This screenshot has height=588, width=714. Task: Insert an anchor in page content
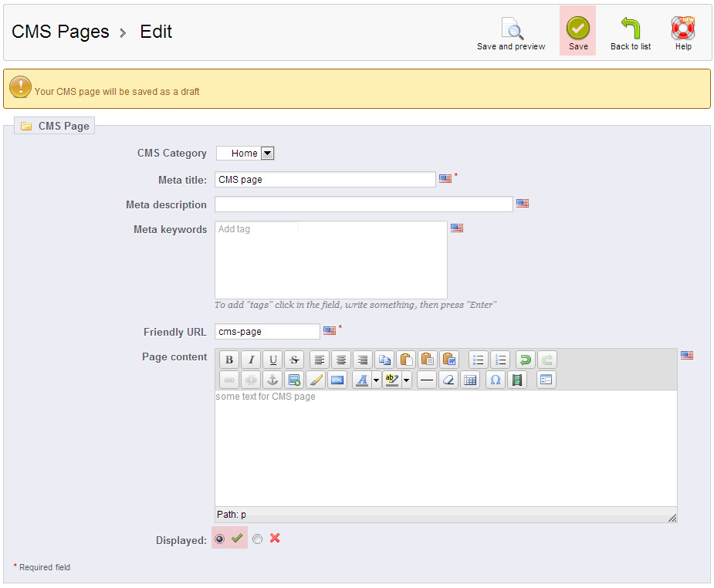[x=272, y=380]
